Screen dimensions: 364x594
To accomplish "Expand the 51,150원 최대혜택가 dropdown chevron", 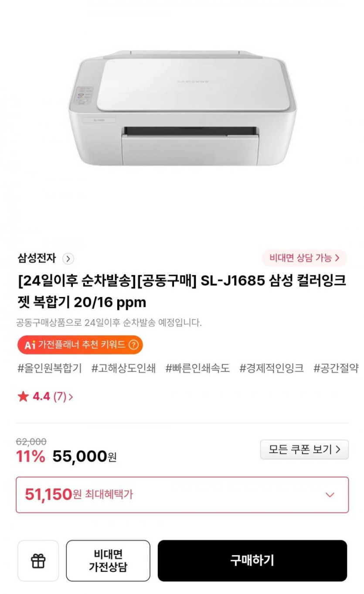I will (x=330, y=495).
